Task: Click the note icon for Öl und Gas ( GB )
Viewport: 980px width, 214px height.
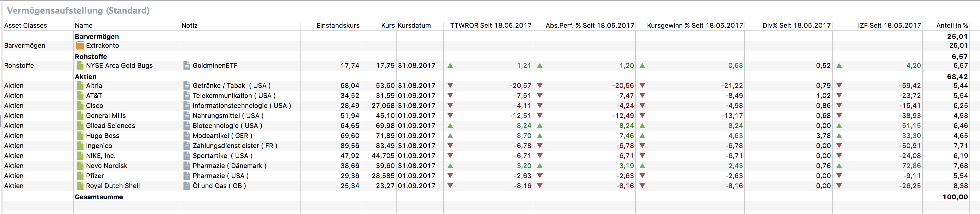Action: [x=187, y=186]
